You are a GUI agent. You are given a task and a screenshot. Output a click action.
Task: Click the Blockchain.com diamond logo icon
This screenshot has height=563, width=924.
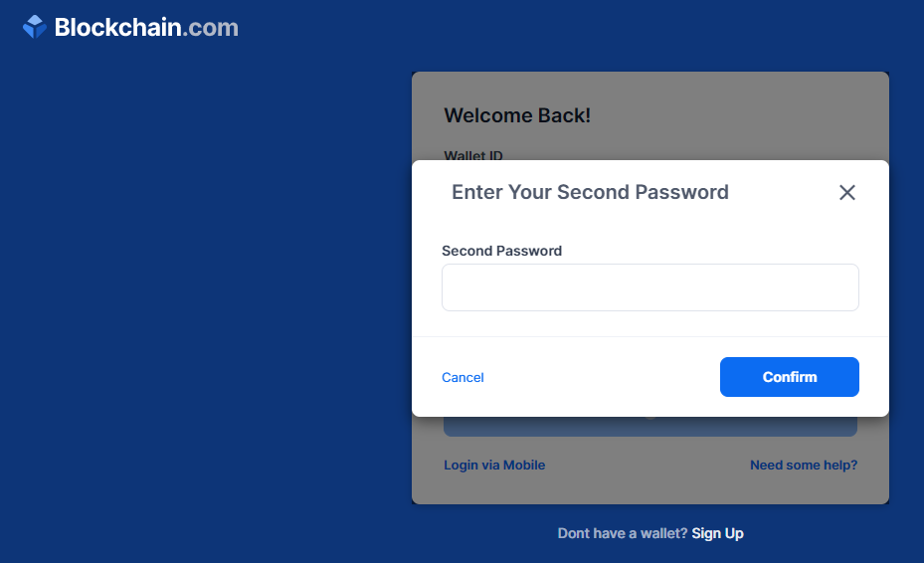(35, 27)
